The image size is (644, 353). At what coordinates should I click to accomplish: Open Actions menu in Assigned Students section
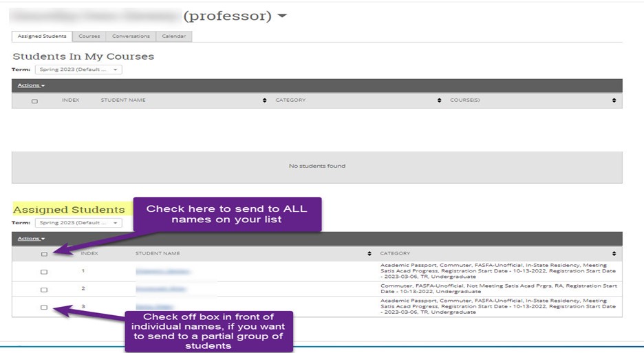coord(31,239)
